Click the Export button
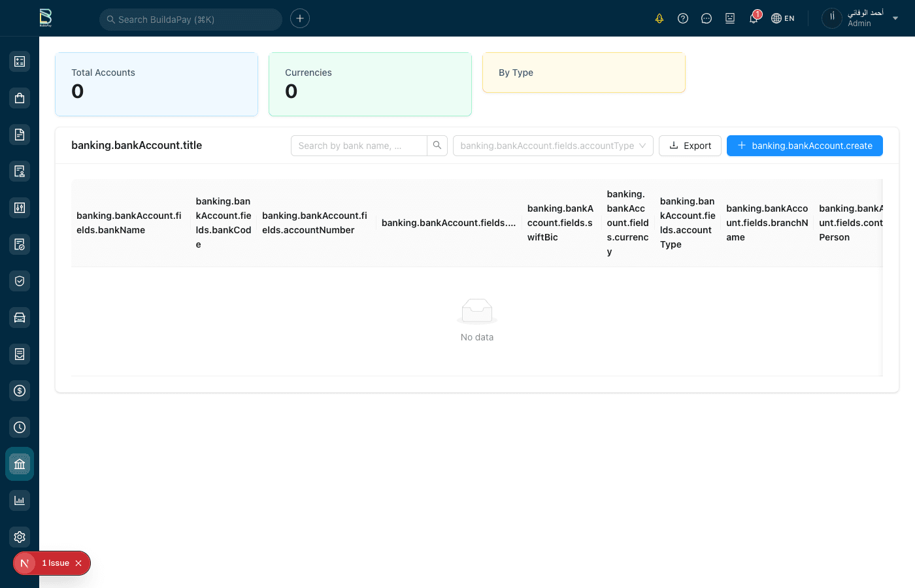 click(690, 146)
